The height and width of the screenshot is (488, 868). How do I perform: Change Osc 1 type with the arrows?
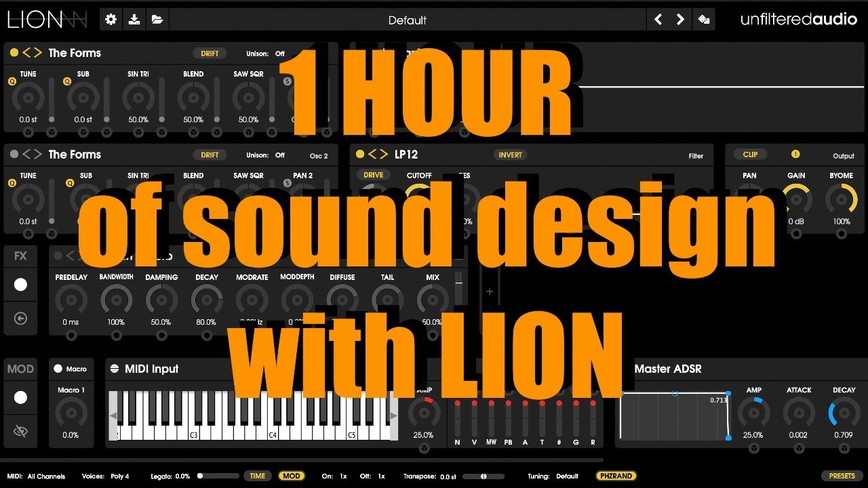pos(32,52)
